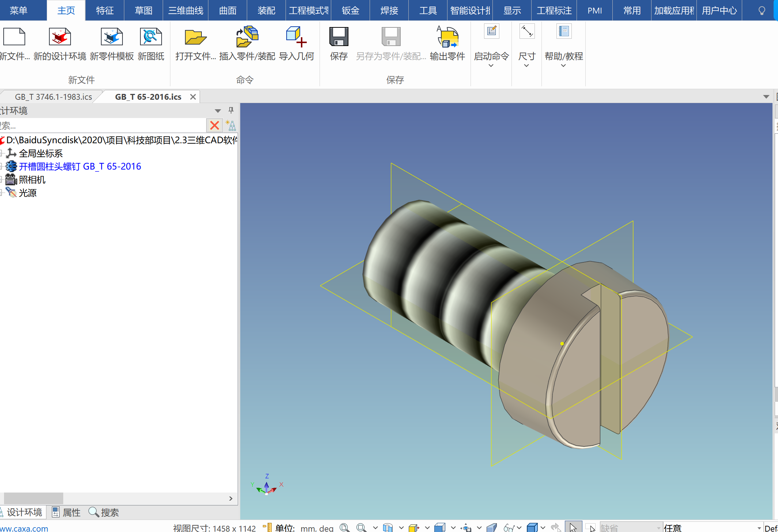Click the 导入几何 icon

pyautogui.click(x=296, y=37)
